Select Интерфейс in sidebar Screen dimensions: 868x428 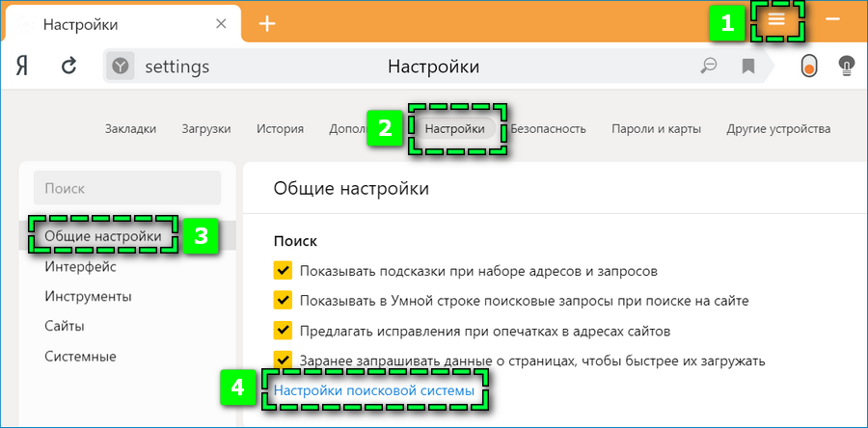[80, 267]
